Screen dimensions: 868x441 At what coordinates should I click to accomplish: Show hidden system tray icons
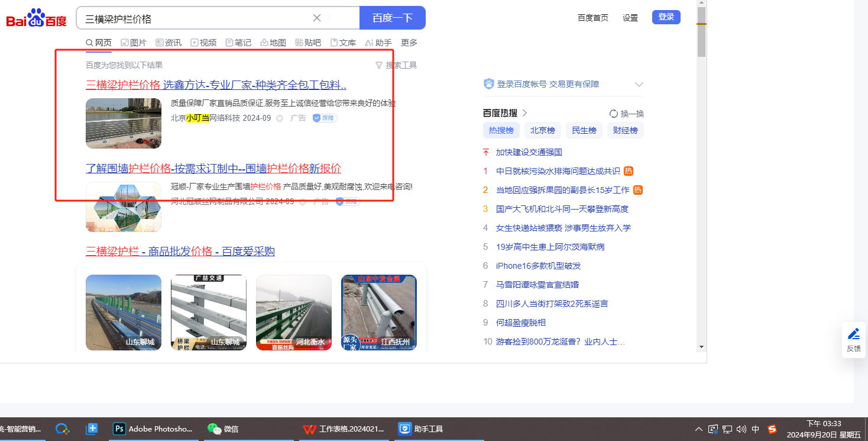click(699, 429)
